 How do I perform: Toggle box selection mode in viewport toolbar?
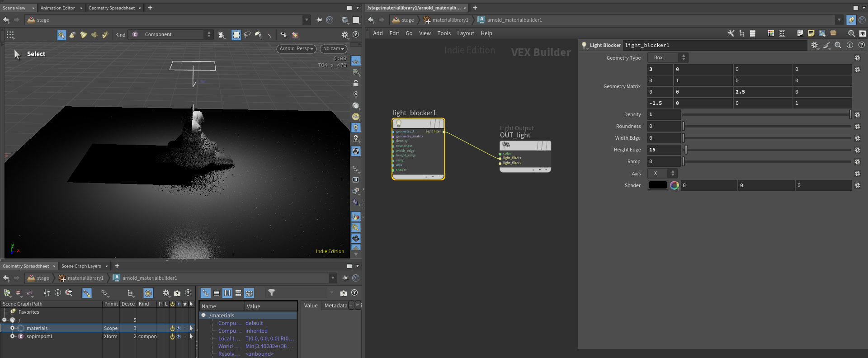pyautogui.click(x=236, y=35)
